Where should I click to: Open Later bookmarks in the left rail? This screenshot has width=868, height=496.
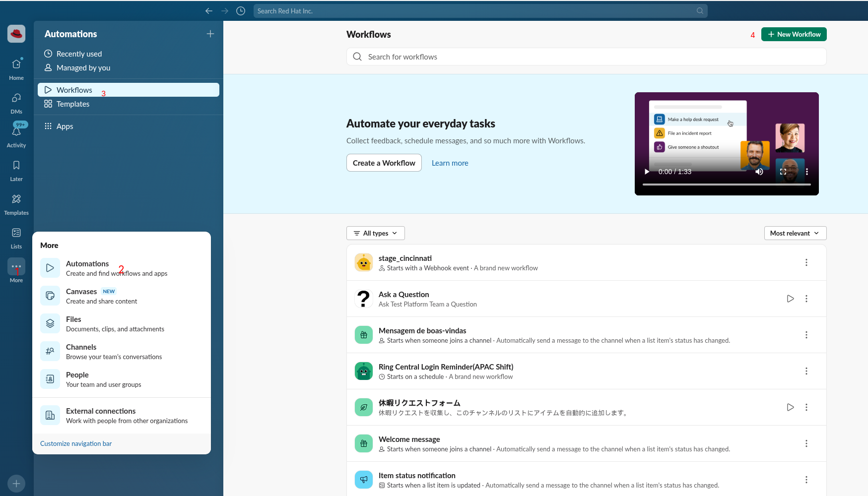point(16,171)
